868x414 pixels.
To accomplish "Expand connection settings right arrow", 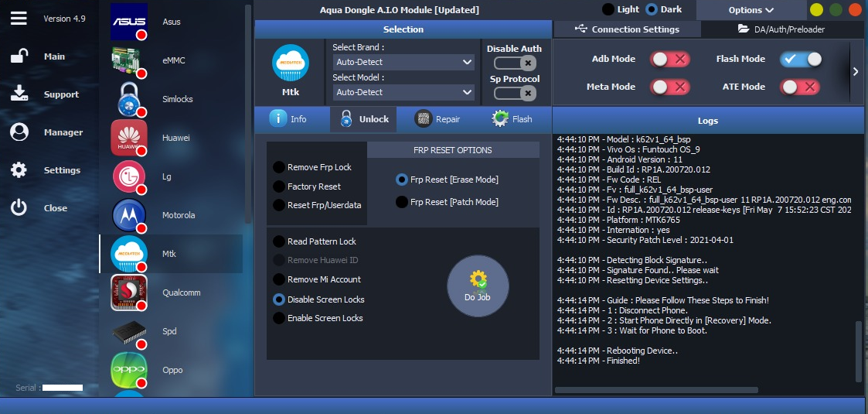I will [856, 71].
